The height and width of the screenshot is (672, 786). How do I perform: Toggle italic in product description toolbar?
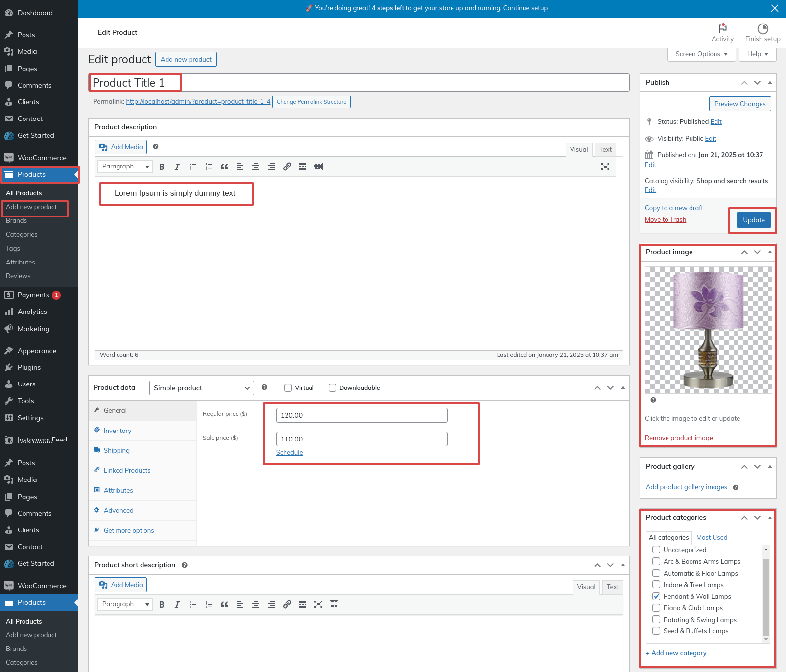point(177,167)
